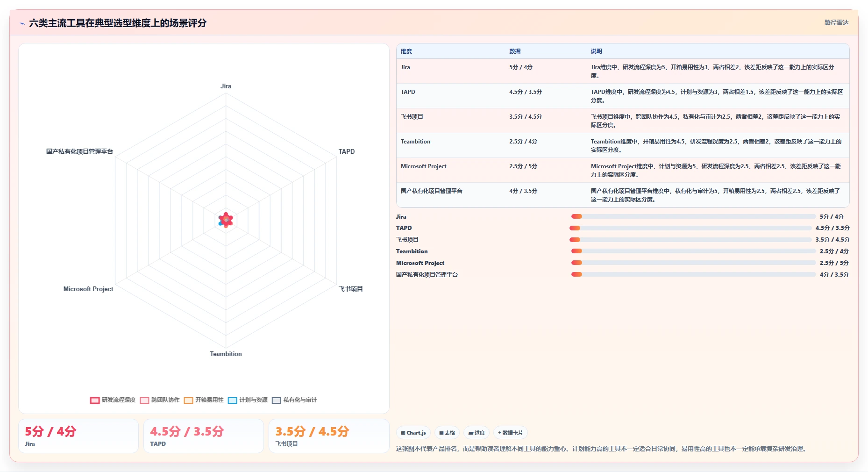This screenshot has width=868, height=472.
Task: Click the Teambition radar axis label
Action: coord(226,354)
